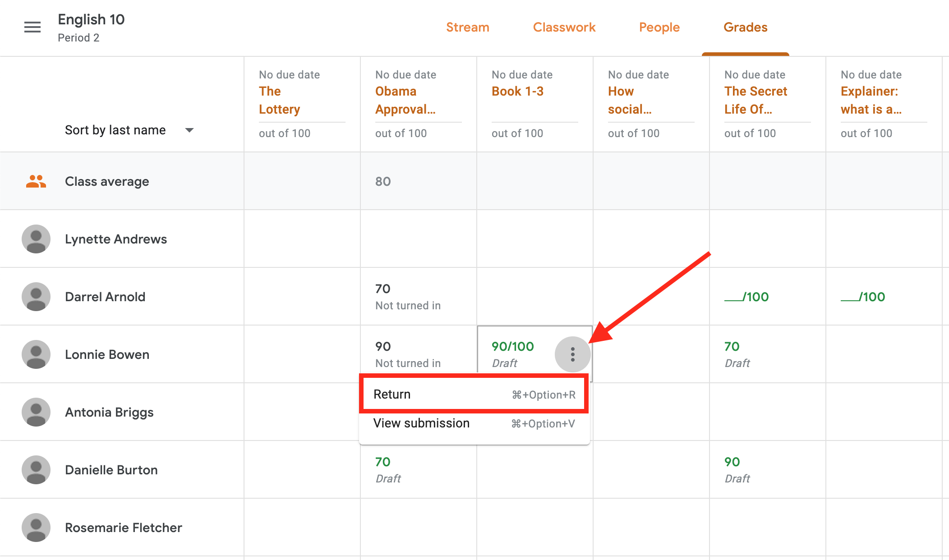Open the Explainer: what is a assignment
Viewport: 949px width, 560px height.
point(871,100)
